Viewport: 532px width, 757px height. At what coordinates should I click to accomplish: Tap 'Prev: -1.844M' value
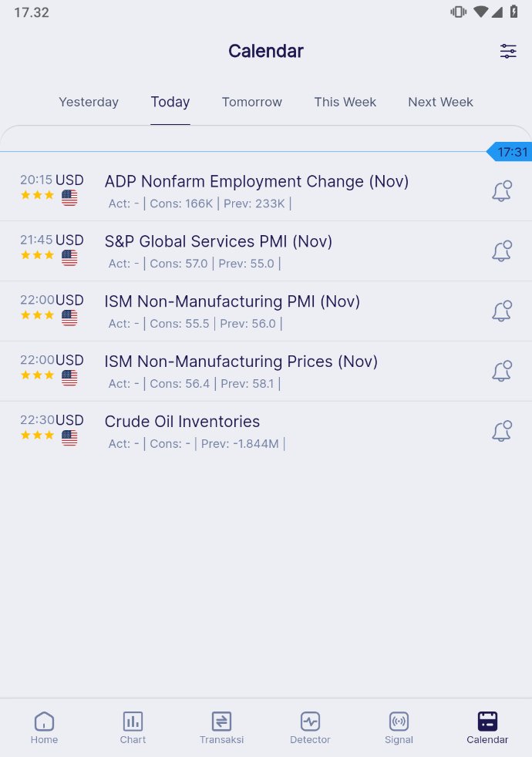pyautogui.click(x=240, y=444)
